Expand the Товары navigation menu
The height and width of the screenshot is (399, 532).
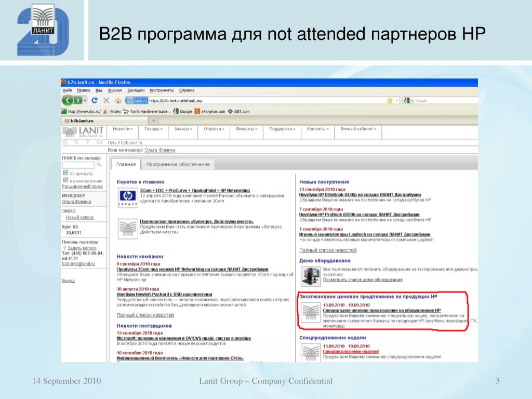coord(153,129)
